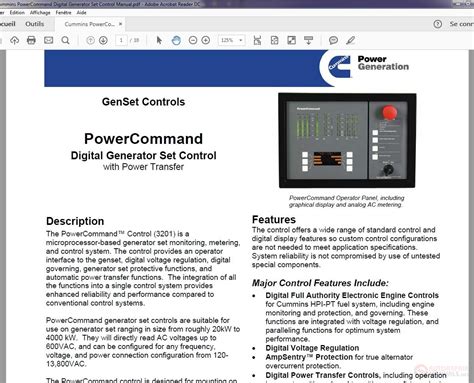This screenshot has width=474, height=383.
Task: Select the arrow selection tool
Action: click(159, 40)
